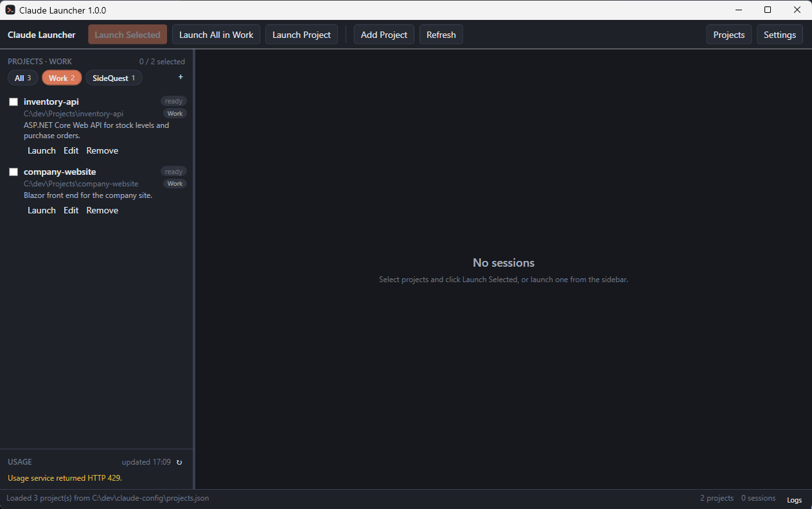812x509 pixels.
Task: Edit the inventory-api project
Action: (x=71, y=150)
